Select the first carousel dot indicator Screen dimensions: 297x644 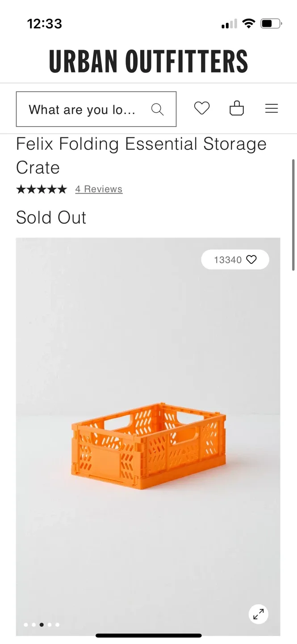(26, 625)
